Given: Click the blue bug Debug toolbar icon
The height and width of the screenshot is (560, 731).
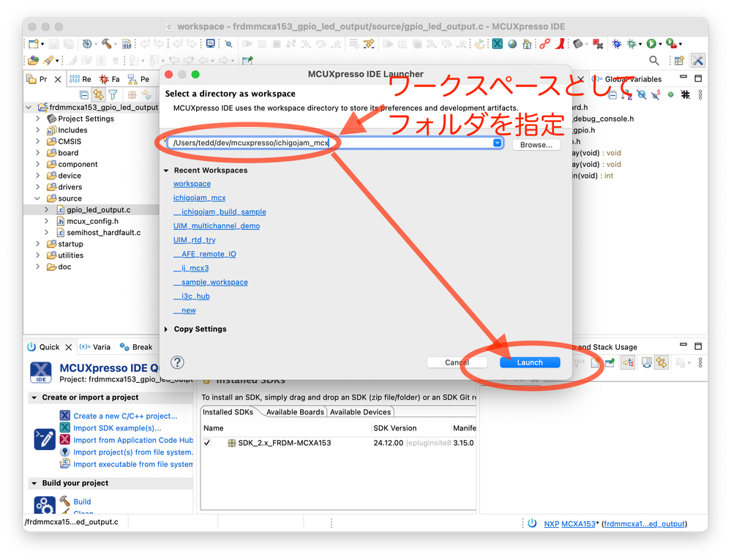Looking at the screenshot, I should (617, 44).
